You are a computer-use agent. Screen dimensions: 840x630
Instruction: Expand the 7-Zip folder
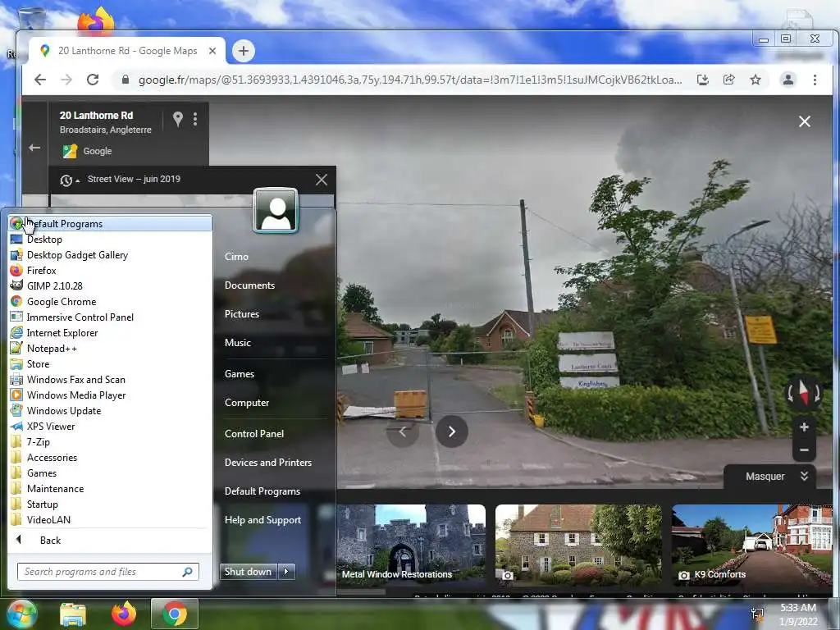click(x=110, y=442)
